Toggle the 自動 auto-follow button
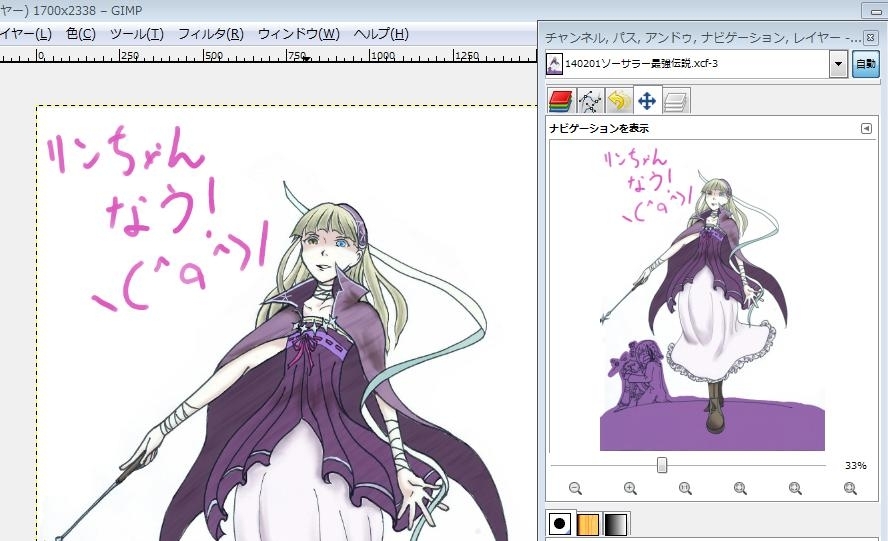 point(866,64)
